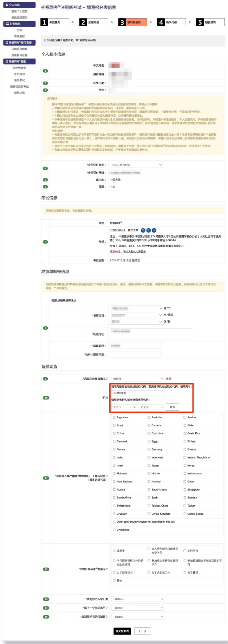Check the Germany country checkbox
Screen dimensions: 228x644
(149, 449)
